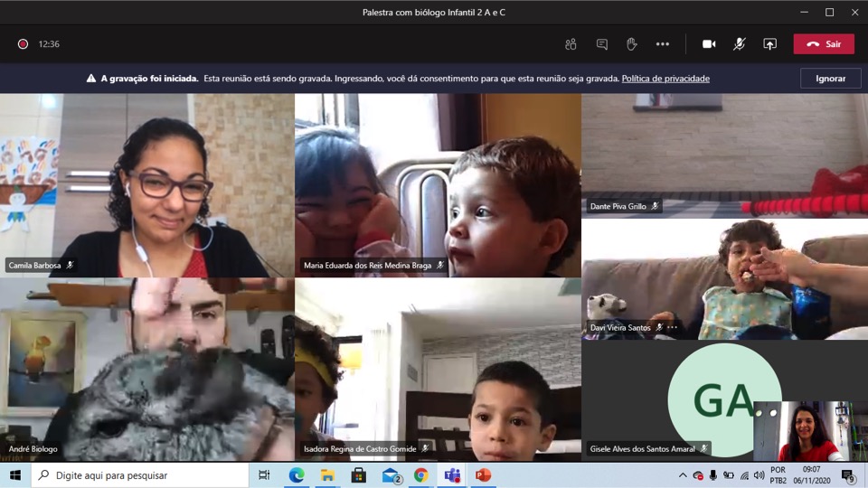Viewport: 868px width, 488px height.
Task: Dismiss the recording notice with Ignorar
Action: click(x=830, y=79)
